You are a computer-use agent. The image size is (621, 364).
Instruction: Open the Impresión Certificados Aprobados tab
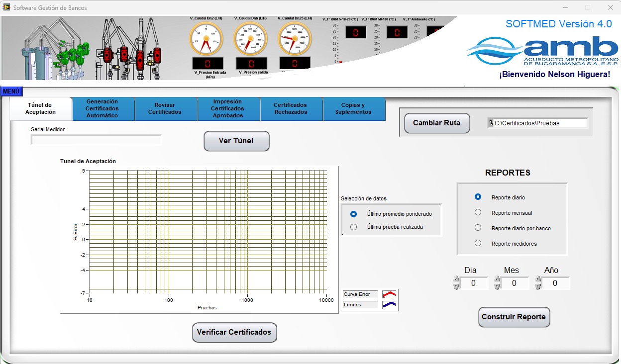228,108
